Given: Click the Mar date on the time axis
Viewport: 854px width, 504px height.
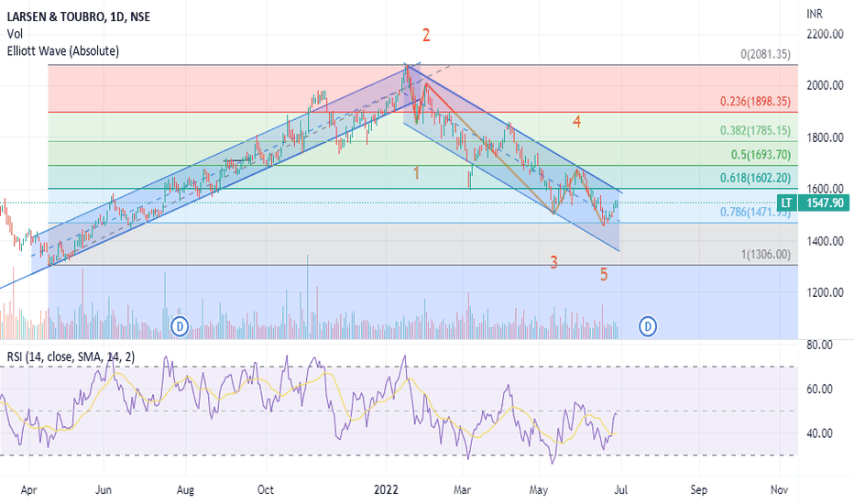Looking at the screenshot, I should pyautogui.click(x=462, y=490).
